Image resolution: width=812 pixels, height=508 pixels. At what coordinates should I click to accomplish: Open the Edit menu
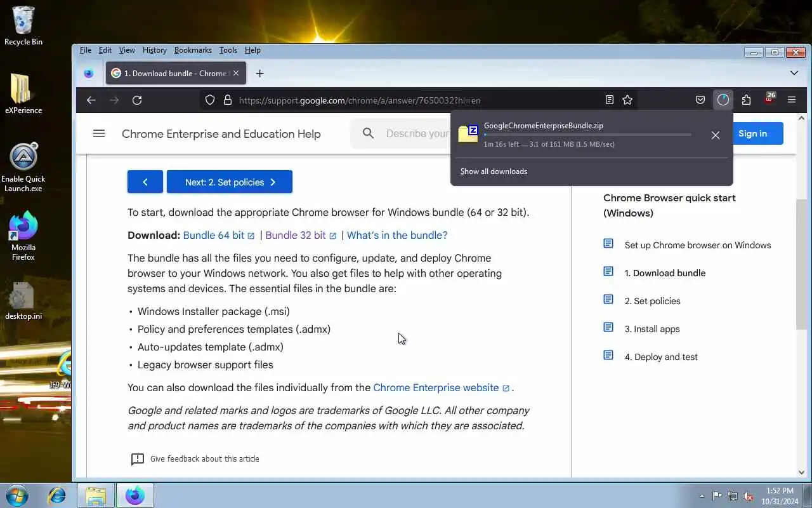(x=105, y=50)
